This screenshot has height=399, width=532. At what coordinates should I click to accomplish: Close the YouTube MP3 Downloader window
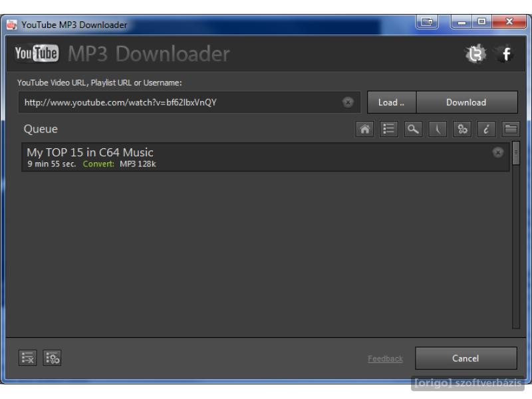coord(509,22)
